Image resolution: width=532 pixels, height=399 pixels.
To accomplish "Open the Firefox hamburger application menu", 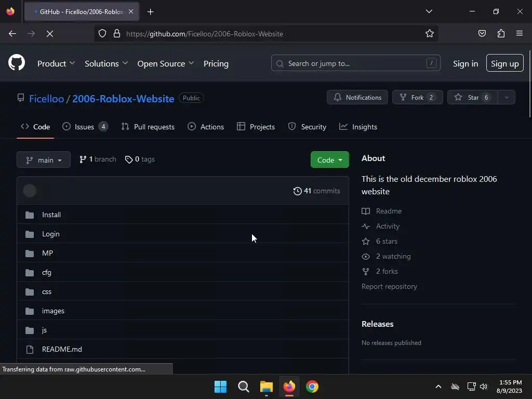I will [x=520, y=34].
